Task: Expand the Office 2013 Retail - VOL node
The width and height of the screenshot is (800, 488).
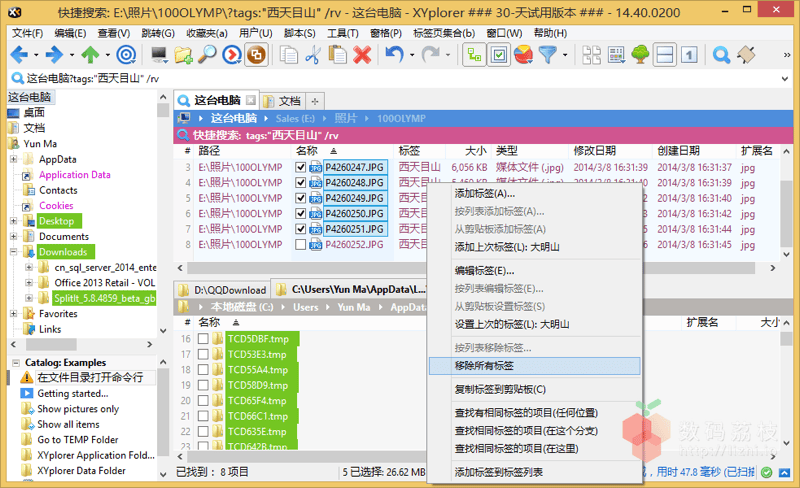Action: [x=29, y=283]
